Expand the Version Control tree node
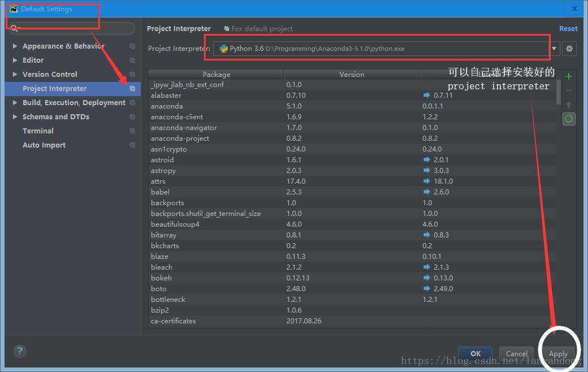Image resolution: width=588 pixels, height=372 pixels. [x=15, y=74]
